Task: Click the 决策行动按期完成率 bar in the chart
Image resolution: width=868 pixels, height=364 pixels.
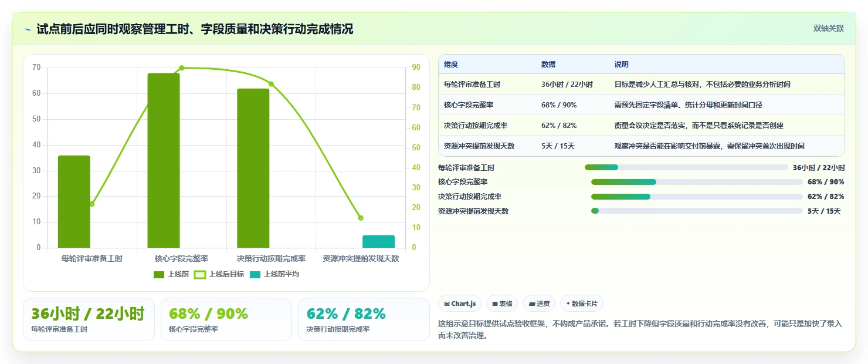Action: tap(253, 168)
